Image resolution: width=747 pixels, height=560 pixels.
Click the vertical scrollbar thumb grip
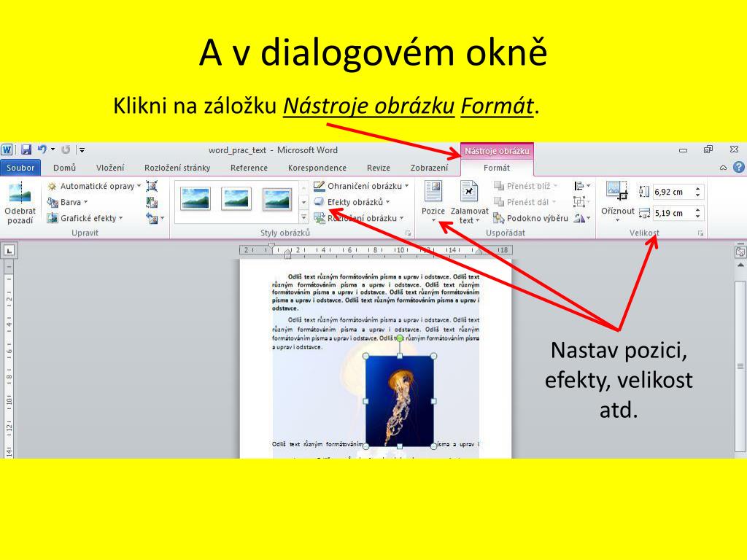pos(740,366)
